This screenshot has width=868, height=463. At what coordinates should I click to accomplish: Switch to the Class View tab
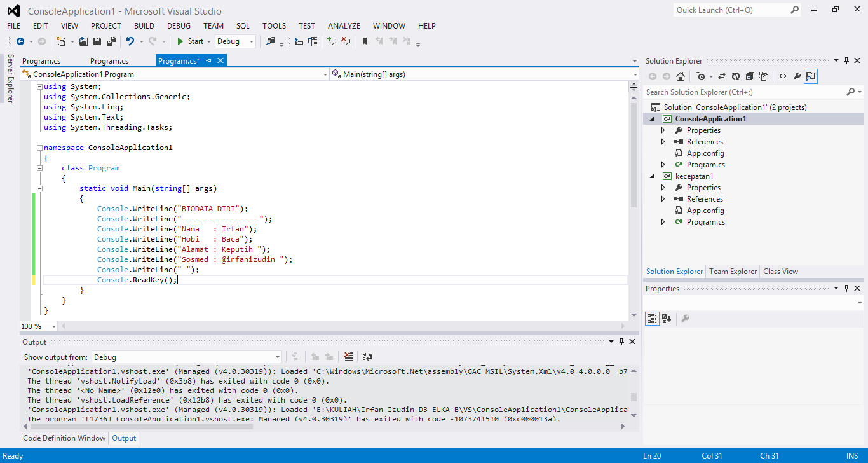tap(780, 272)
